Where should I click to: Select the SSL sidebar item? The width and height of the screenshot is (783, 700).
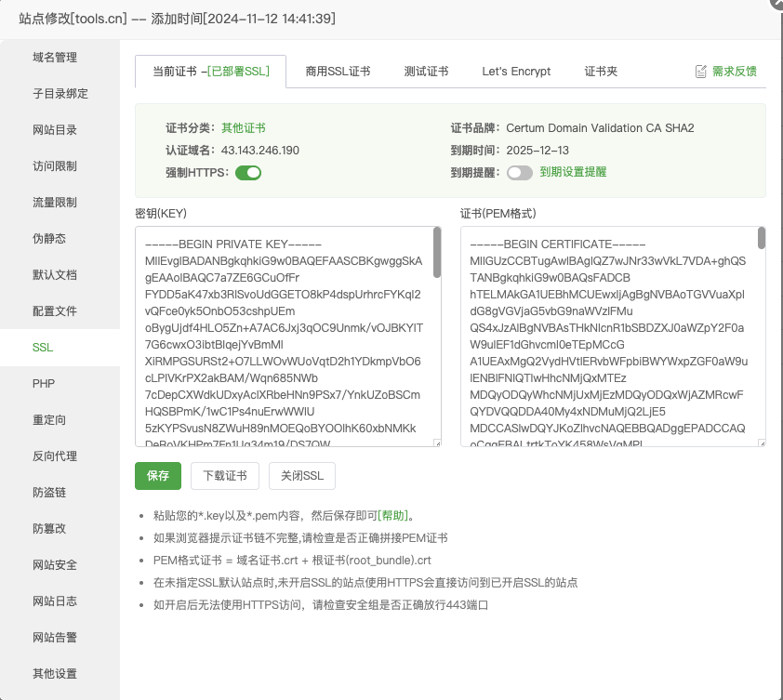point(60,348)
